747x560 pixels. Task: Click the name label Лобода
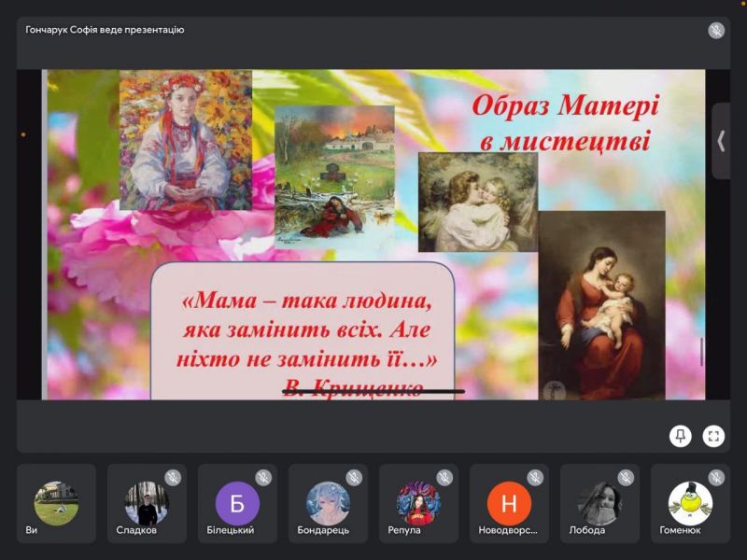click(x=587, y=530)
